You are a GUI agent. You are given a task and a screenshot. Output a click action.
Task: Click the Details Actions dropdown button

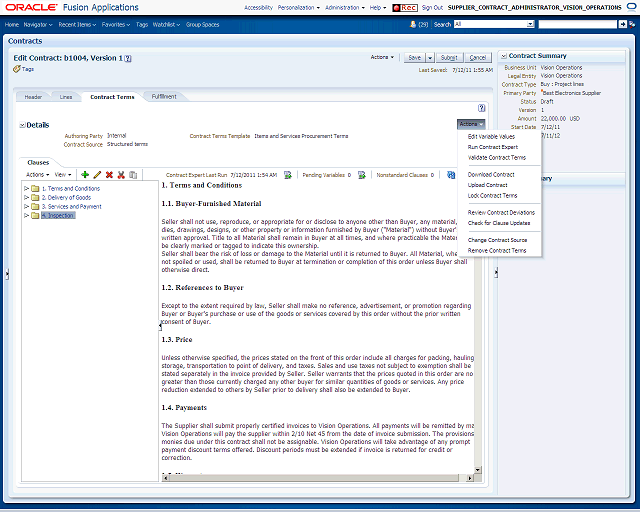[471, 124]
